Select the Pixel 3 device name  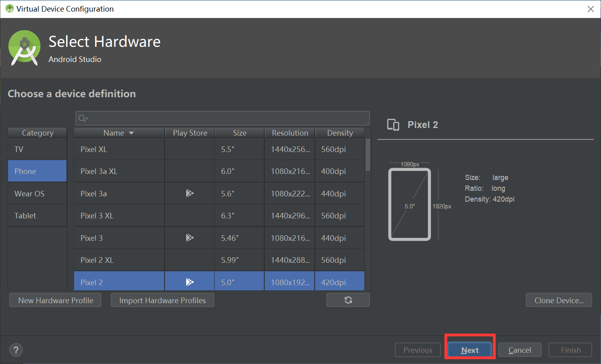92,238
